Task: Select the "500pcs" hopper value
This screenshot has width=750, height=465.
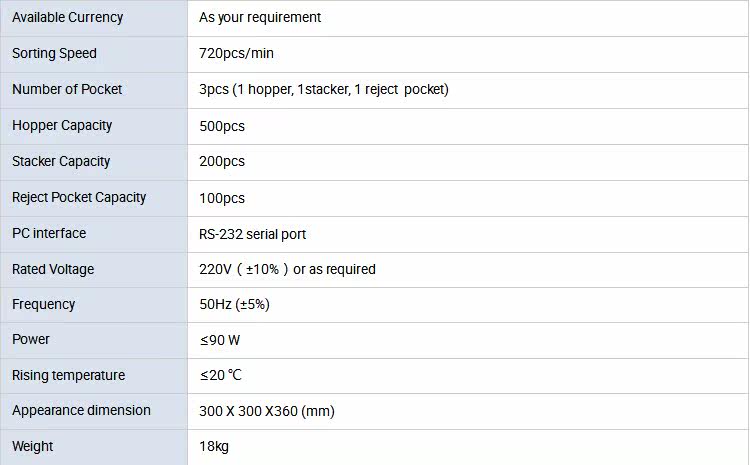Action: (221, 126)
